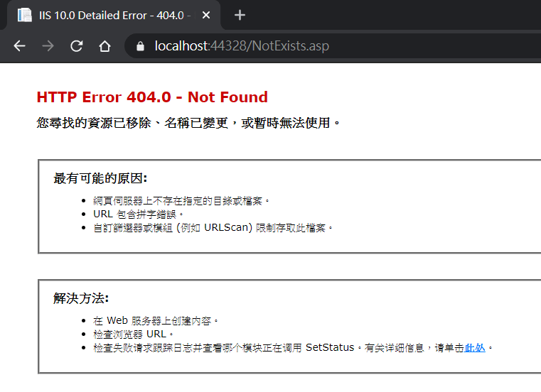Click the forward navigation arrow

click(x=48, y=46)
